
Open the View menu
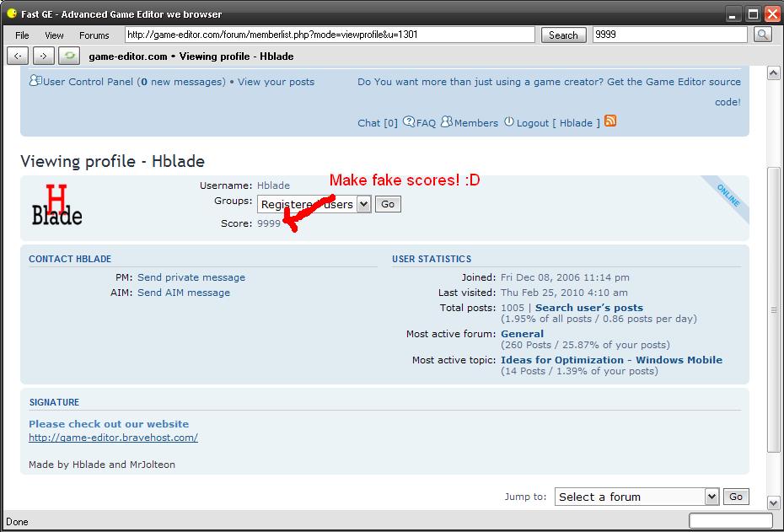click(x=54, y=35)
